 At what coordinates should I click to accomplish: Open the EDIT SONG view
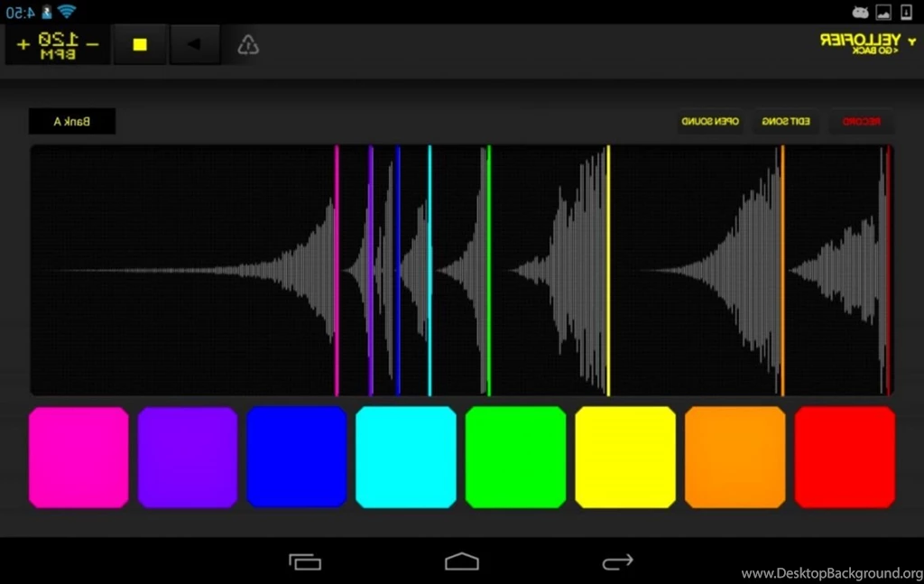(786, 121)
